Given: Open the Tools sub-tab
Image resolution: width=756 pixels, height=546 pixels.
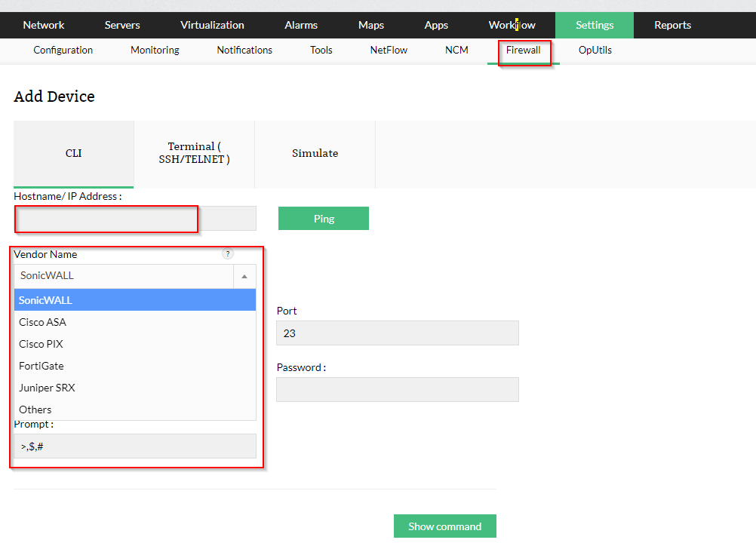Looking at the screenshot, I should (x=321, y=50).
